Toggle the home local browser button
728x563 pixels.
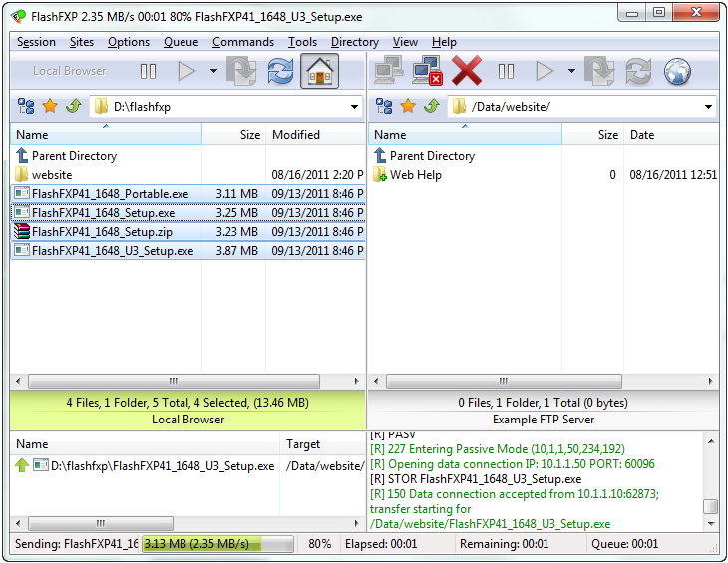(x=319, y=71)
